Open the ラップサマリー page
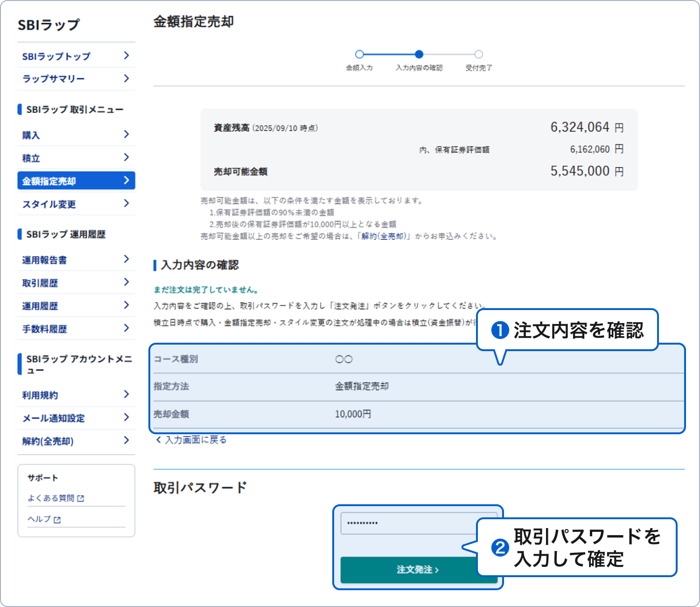This screenshot has height=607, width=700. [54, 79]
